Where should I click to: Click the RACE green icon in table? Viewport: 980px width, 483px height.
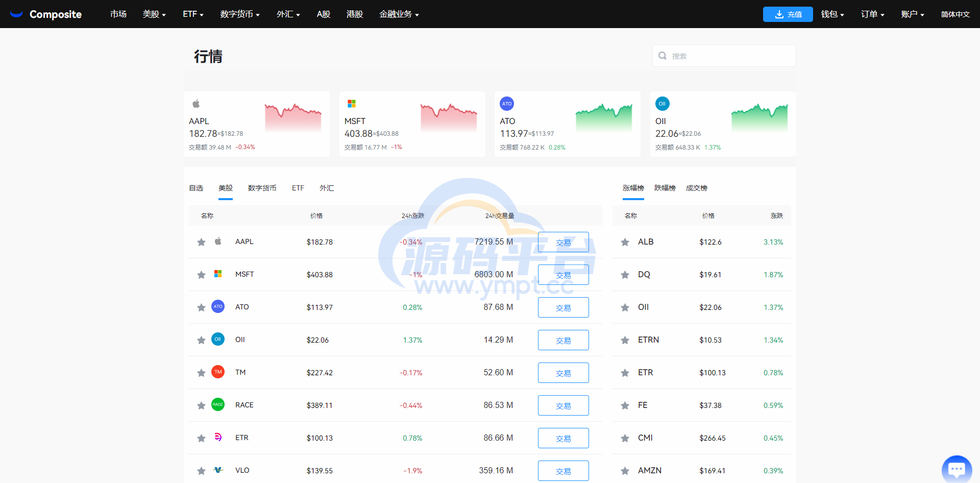coord(218,405)
